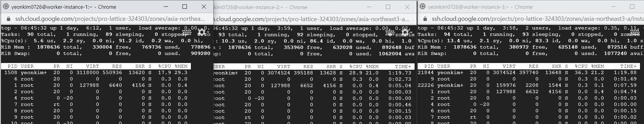The width and height of the screenshot is (644, 124).
Task: Click PID 1508 in worker-instance-1 top list
Action: (x=11, y=72)
